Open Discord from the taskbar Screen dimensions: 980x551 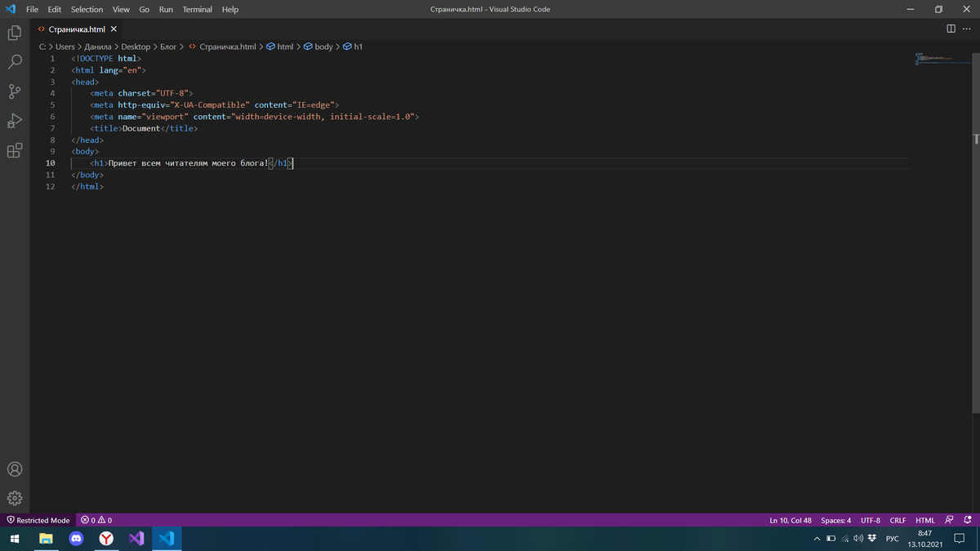(76, 539)
